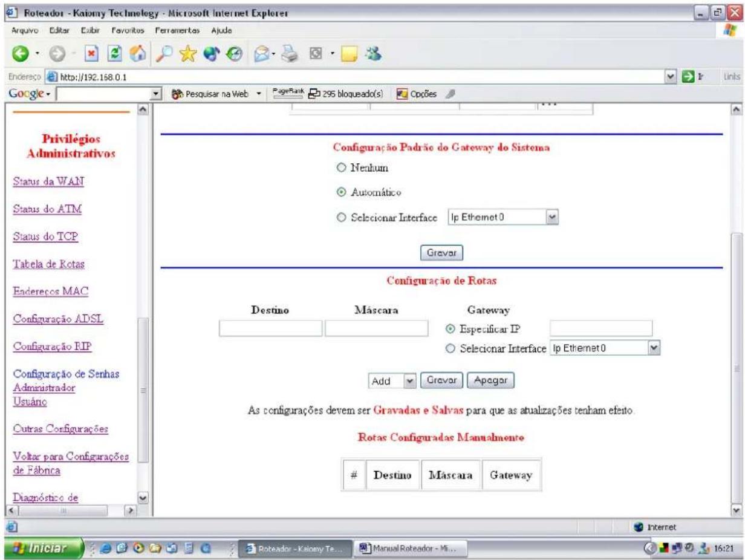The height and width of the screenshot is (560, 745).
Task: Click the Máscara input field
Action: click(376, 328)
